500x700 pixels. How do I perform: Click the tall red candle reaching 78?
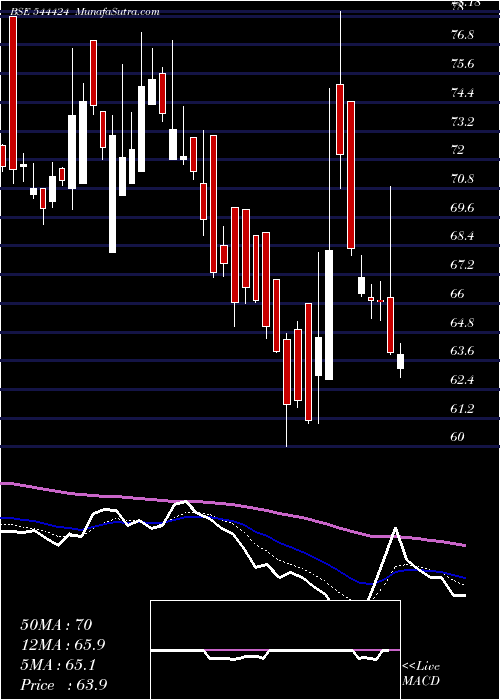[x=13, y=93]
